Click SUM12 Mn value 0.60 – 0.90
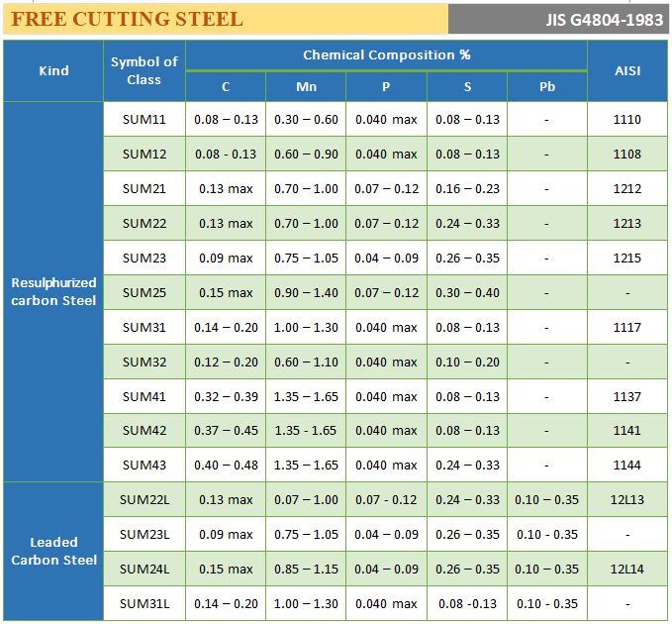 [x=306, y=154]
